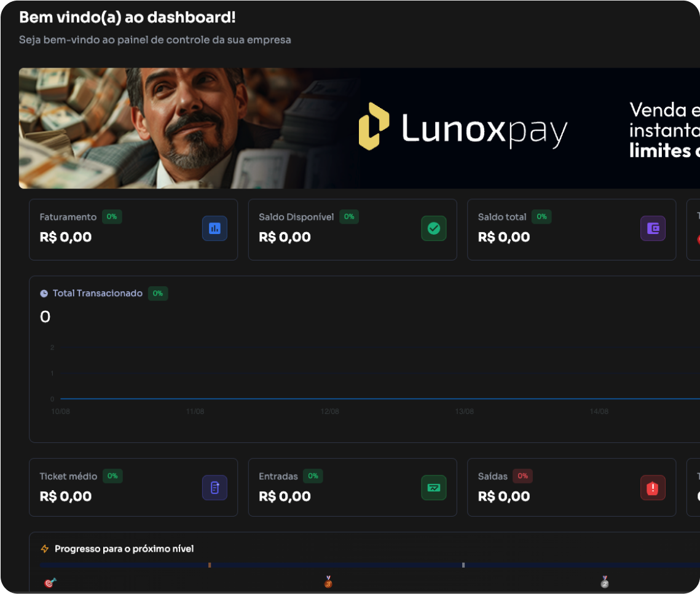Click the Lunoxpay yellow logo mark
Image resolution: width=700 pixels, height=594 pixels.
pyautogui.click(x=374, y=127)
